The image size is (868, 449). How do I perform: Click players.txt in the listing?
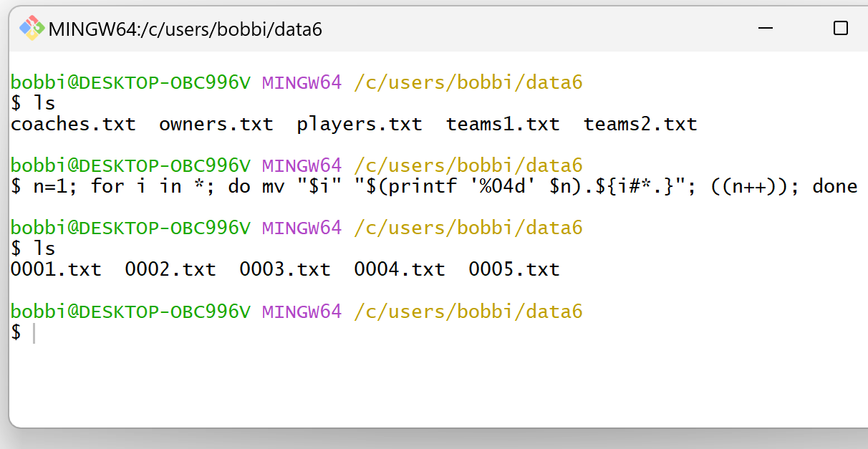360,125
